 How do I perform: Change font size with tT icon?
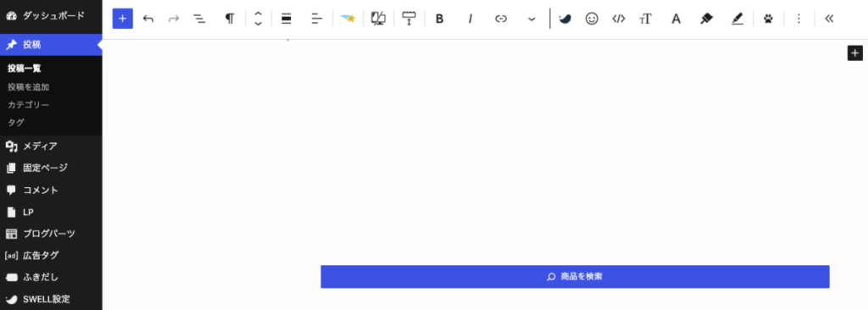(x=645, y=19)
